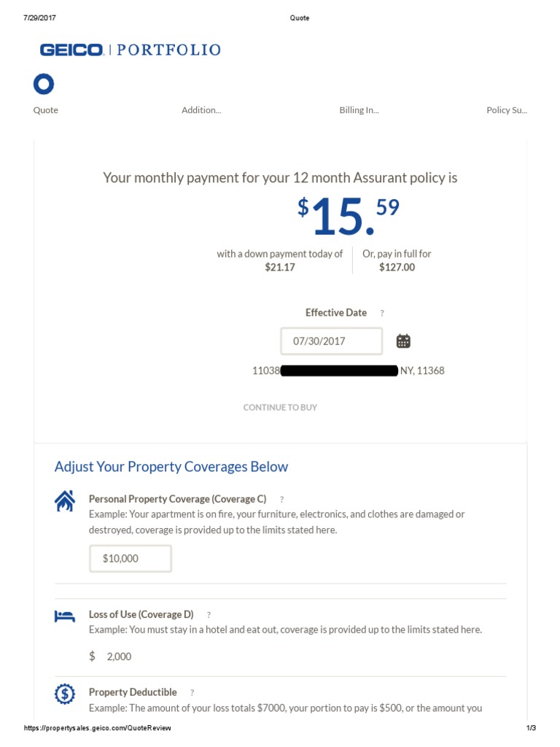Open help for Loss of Use
Viewport: 560px width, 747px height.
[x=209, y=615]
